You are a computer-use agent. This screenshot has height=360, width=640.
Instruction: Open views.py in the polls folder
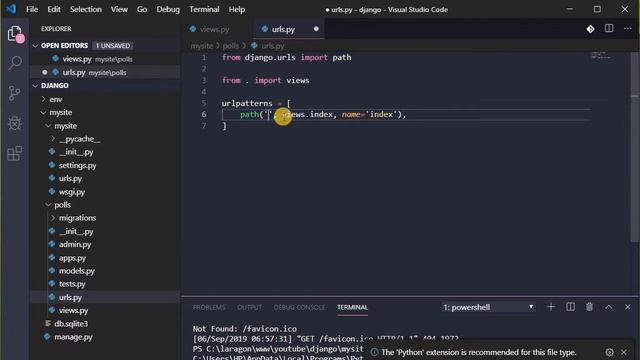[x=73, y=310]
